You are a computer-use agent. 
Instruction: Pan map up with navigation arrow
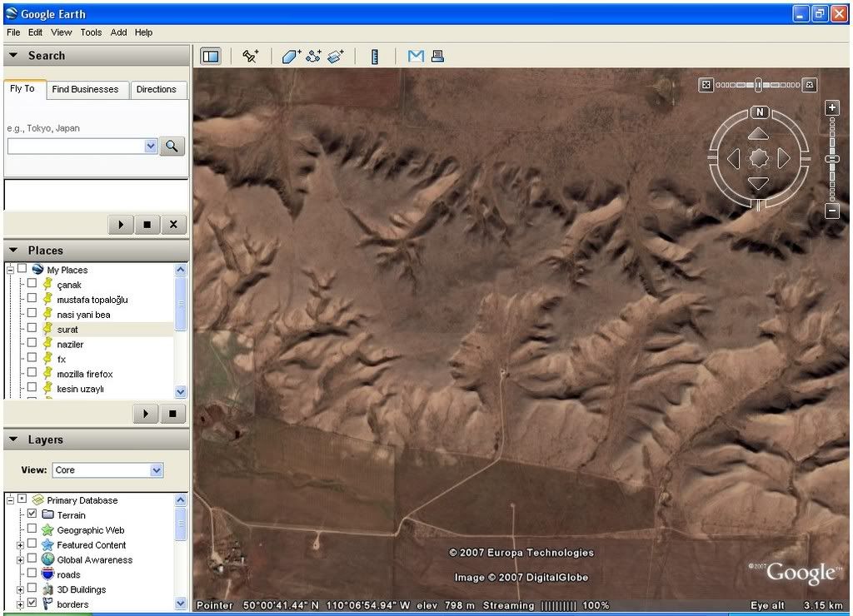coord(758,134)
